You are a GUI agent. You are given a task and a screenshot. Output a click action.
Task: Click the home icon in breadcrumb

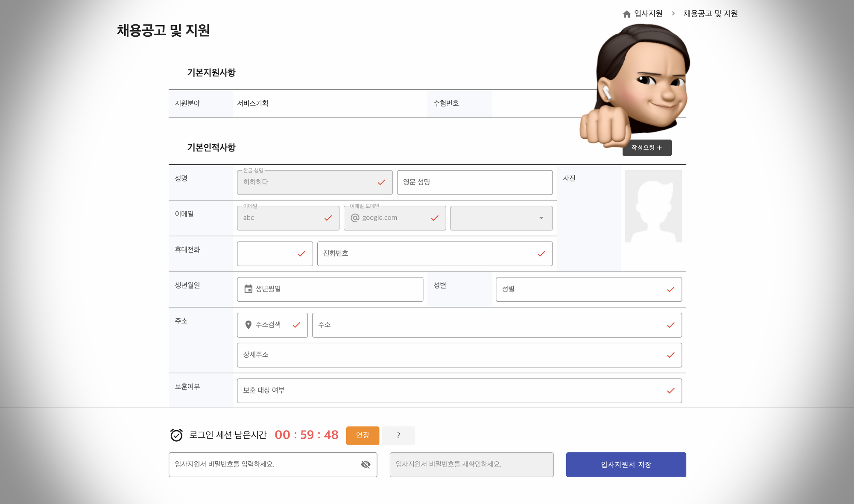click(x=626, y=14)
